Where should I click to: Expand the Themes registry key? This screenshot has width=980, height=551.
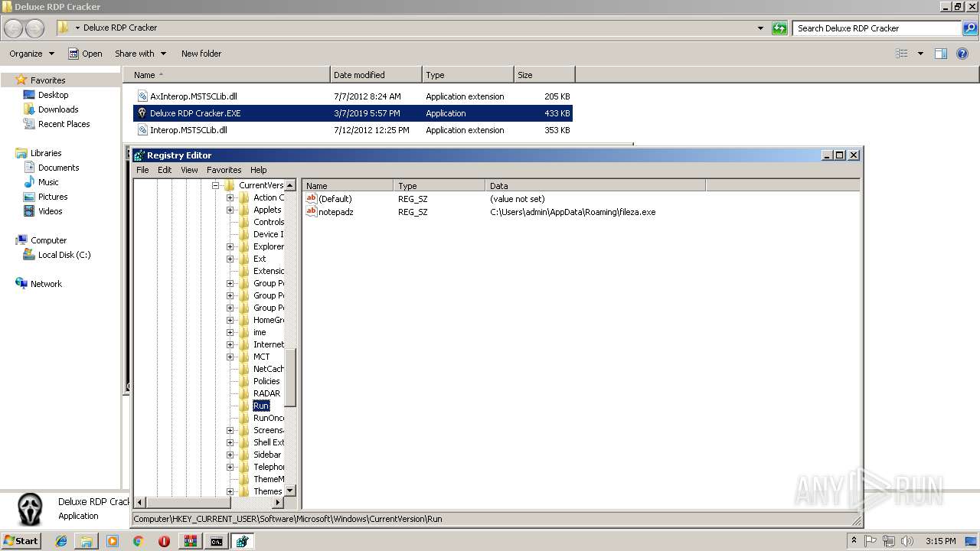pyautogui.click(x=230, y=491)
